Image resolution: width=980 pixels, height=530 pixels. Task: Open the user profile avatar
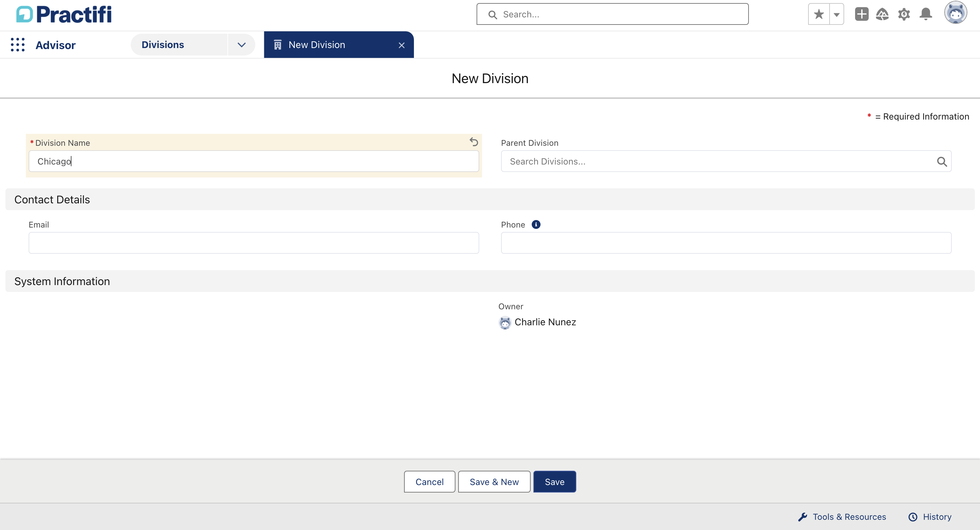[955, 13]
